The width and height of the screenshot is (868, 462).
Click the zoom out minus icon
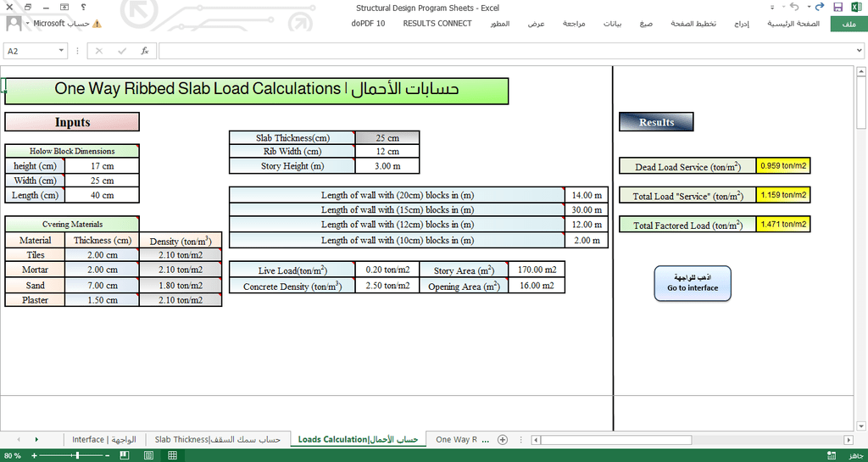point(108,455)
